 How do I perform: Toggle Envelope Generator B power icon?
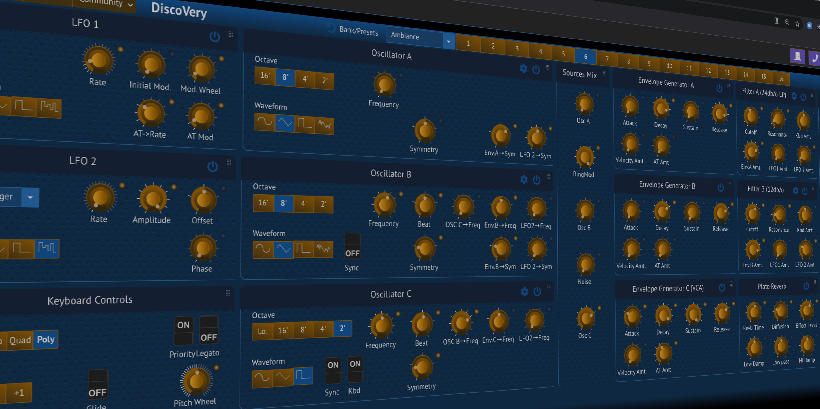(x=721, y=187)
